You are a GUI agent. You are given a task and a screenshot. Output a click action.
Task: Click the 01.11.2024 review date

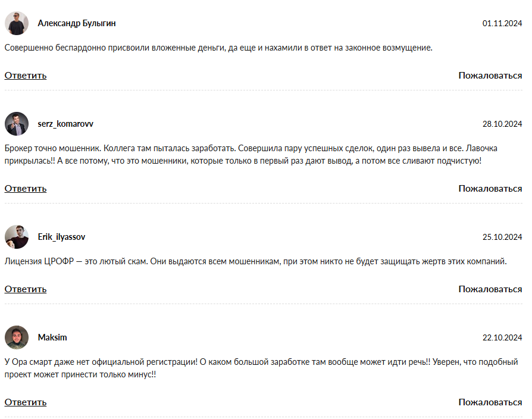pyautogui.click(x=502, y=24)
